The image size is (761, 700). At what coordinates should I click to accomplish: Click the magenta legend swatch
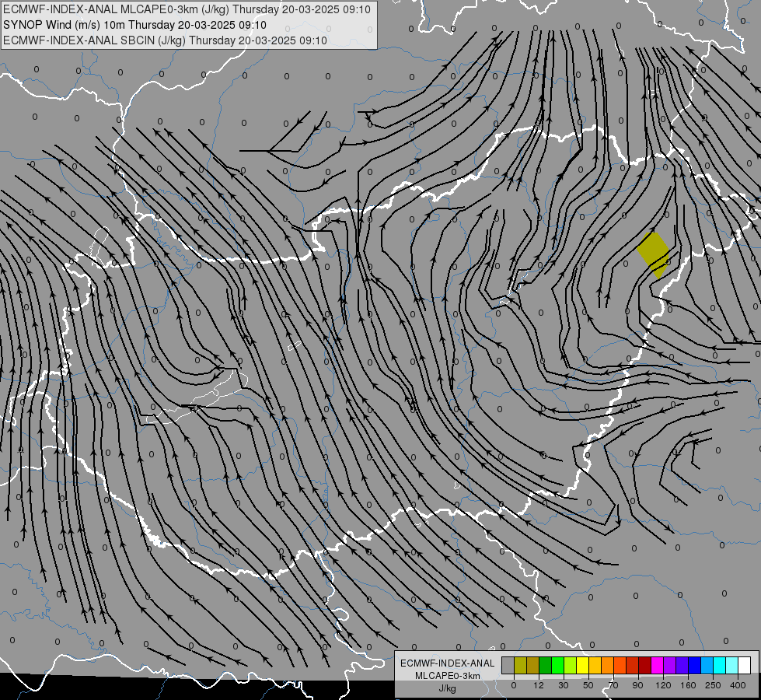tap(657, 665)
